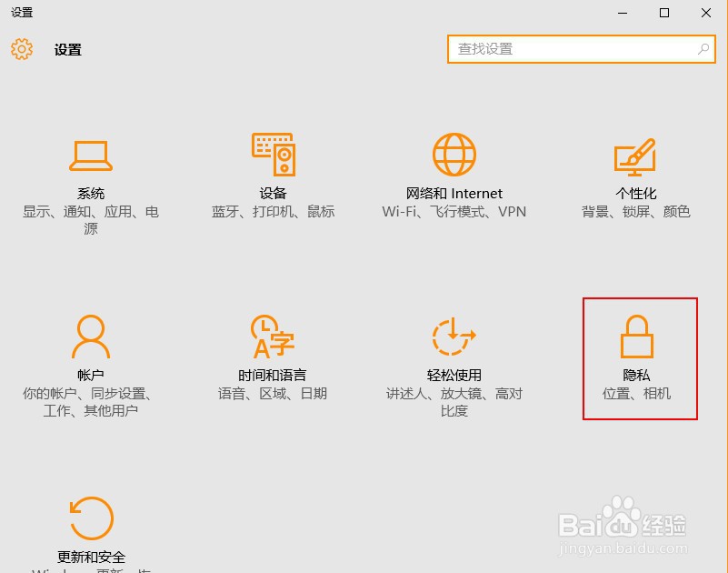Minimize the 设置 window
728x573 pixels.
[623, 13]
